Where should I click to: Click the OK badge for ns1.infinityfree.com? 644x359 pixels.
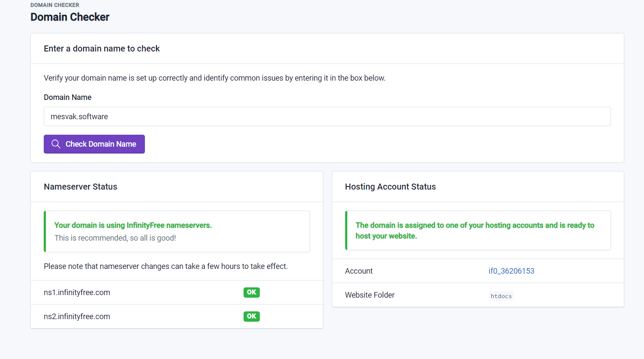(x=252, y=292)
